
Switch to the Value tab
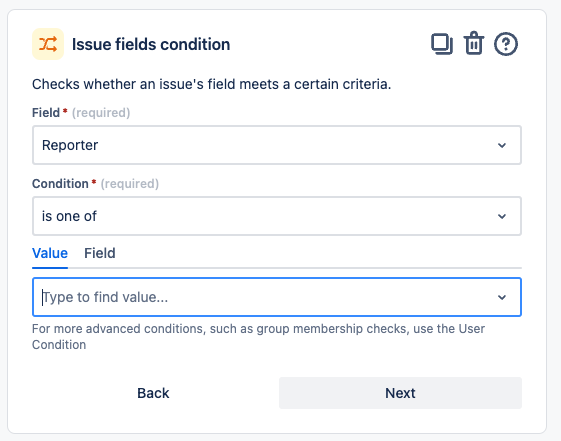pos(50,253)
